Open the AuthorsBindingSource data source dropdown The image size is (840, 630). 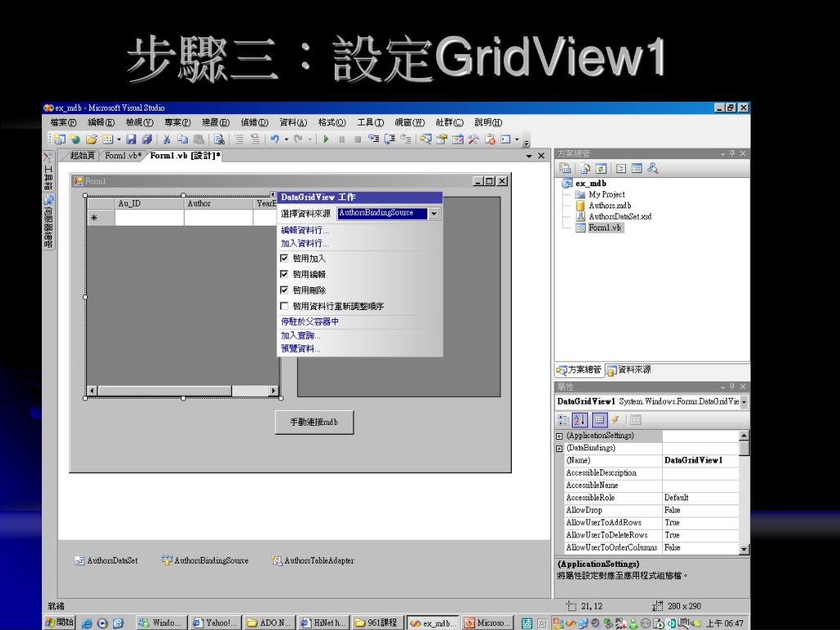434,213
